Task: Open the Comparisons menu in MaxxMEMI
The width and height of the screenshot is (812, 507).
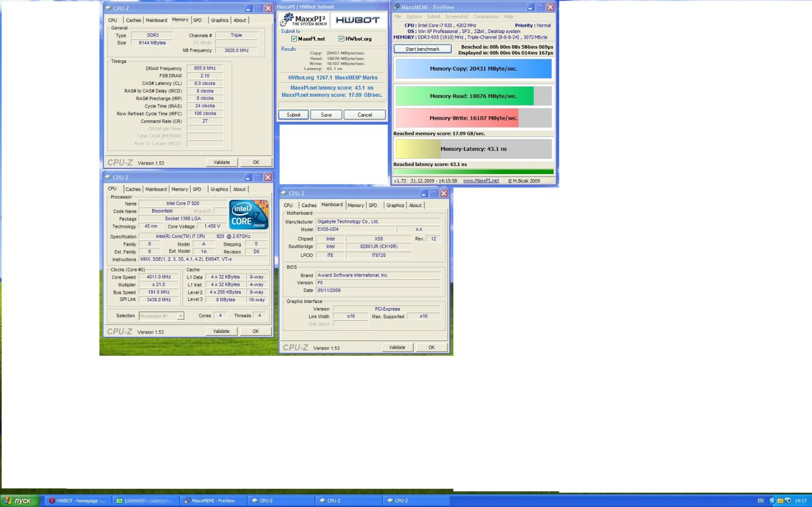Action: 486,17
